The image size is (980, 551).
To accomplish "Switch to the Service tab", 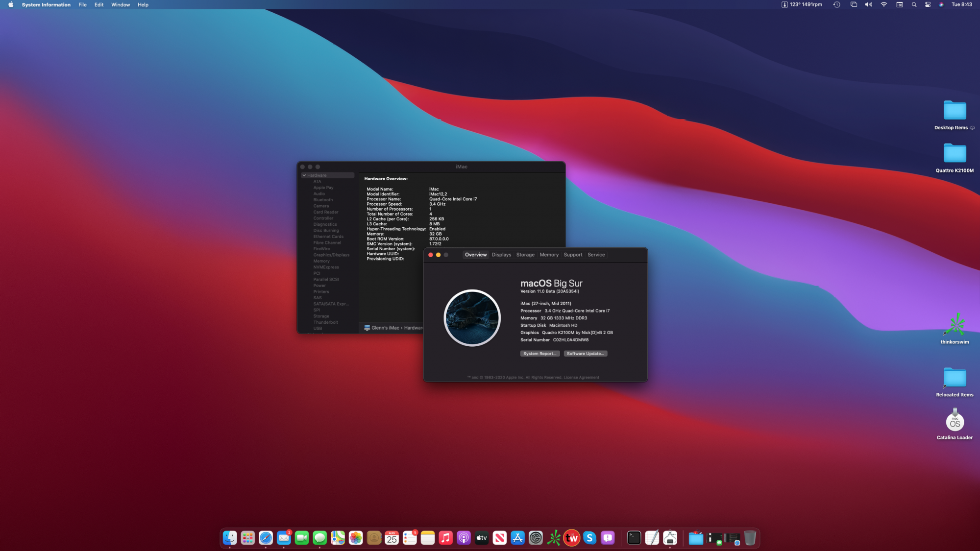I will pos(596,255).
